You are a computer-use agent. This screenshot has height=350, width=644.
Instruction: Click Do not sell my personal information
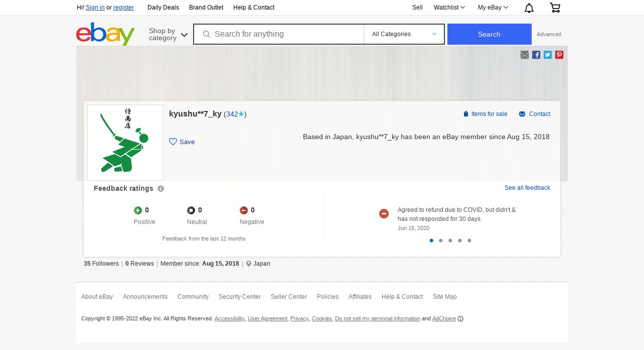click(378, 319)
